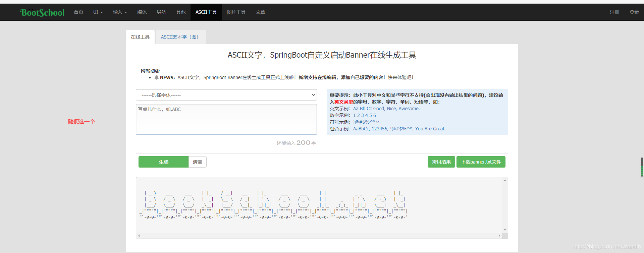Open the 导航 nav item
Screen dimensions: 644x253
161,12
